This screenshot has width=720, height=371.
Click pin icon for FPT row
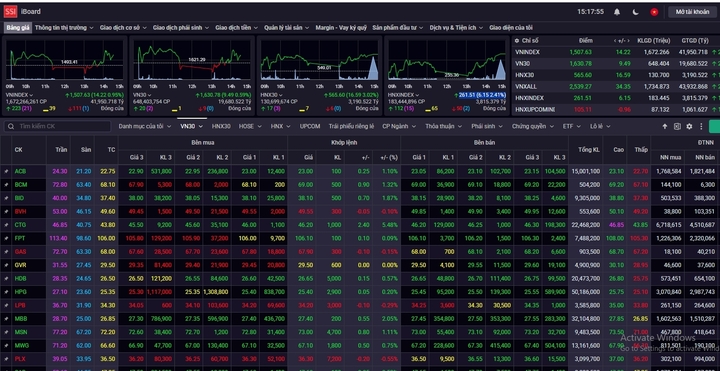click(x=6, y=238)
